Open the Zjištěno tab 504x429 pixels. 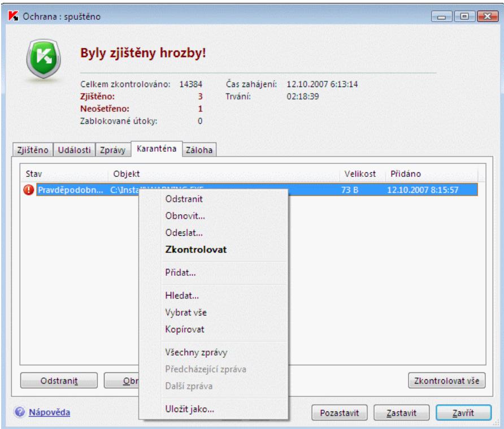point(33,150)
